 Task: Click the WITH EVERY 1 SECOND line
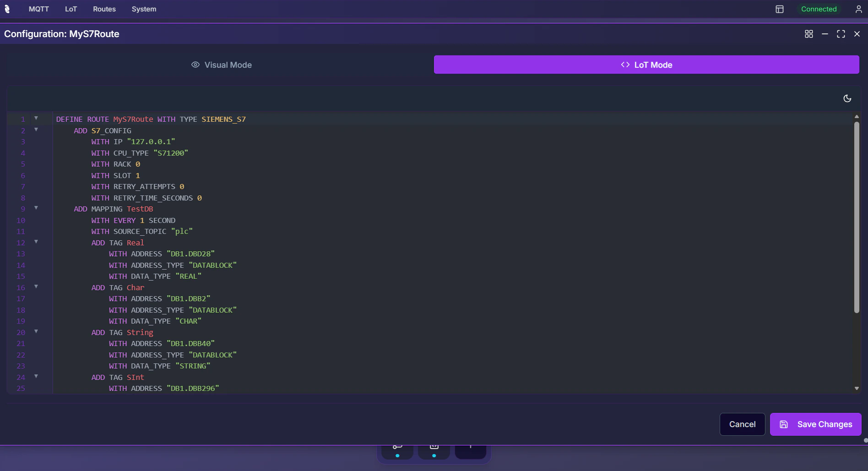[x=133, y=221]
